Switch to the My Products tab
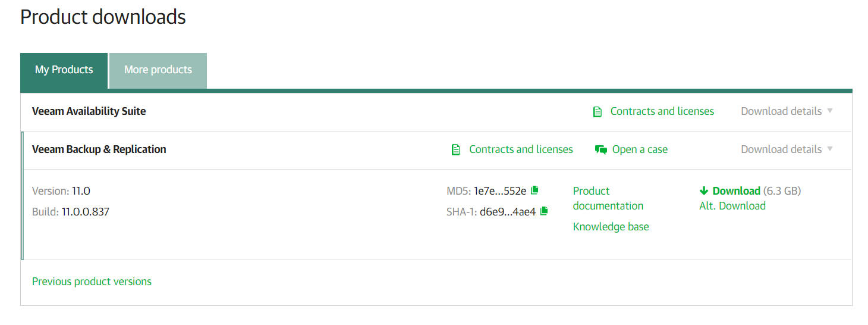This screenshot has height=325, width=868. click(x=64, y=70)
